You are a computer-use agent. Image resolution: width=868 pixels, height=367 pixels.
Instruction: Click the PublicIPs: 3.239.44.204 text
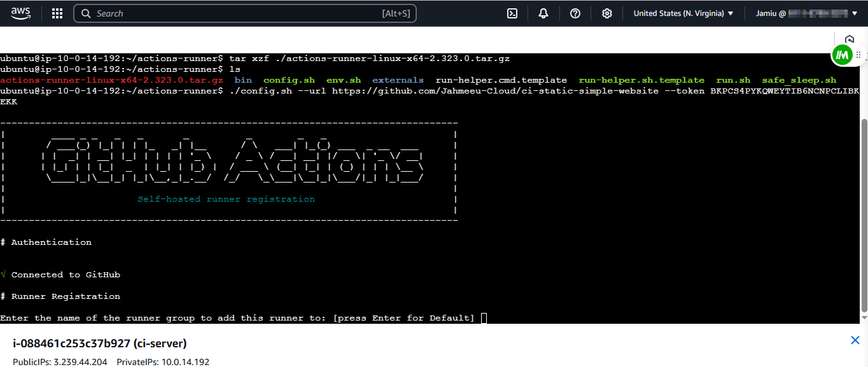(x=61, y=362)
